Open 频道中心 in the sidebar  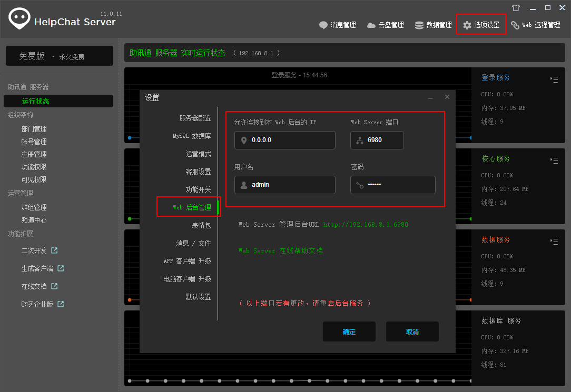(34, 220)
